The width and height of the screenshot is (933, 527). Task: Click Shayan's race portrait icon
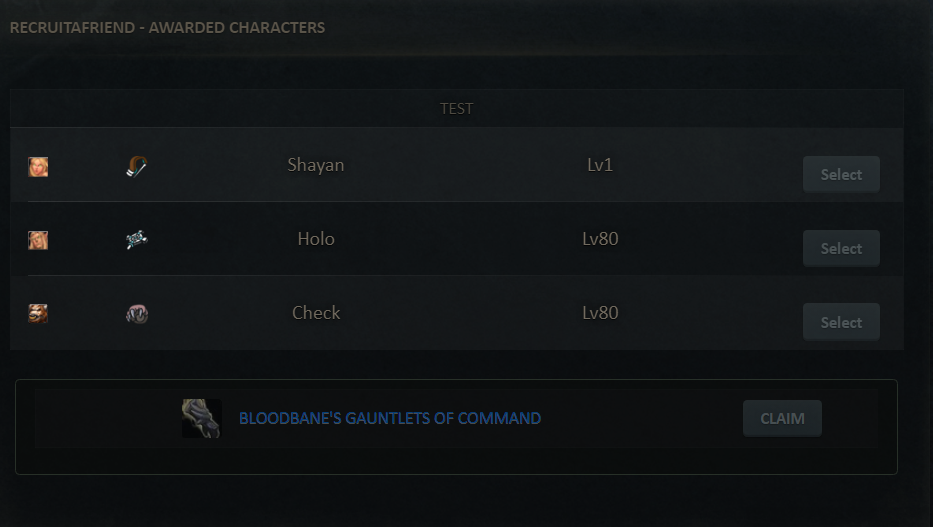click(38, 167)
